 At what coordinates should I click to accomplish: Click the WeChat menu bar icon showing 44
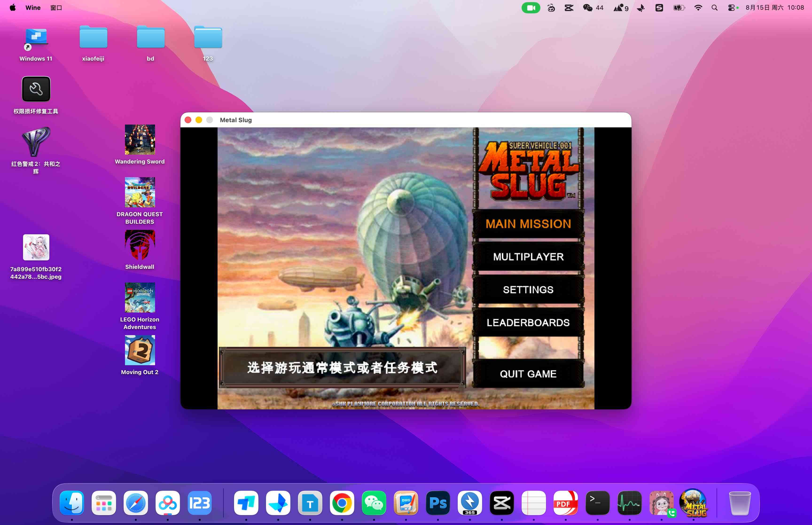point(593,8)
